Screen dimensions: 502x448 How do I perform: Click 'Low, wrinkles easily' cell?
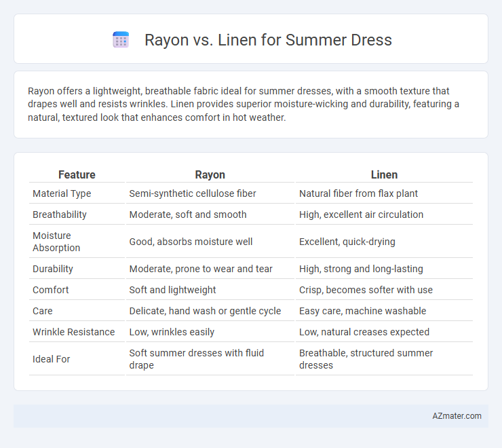click(172, 332)
